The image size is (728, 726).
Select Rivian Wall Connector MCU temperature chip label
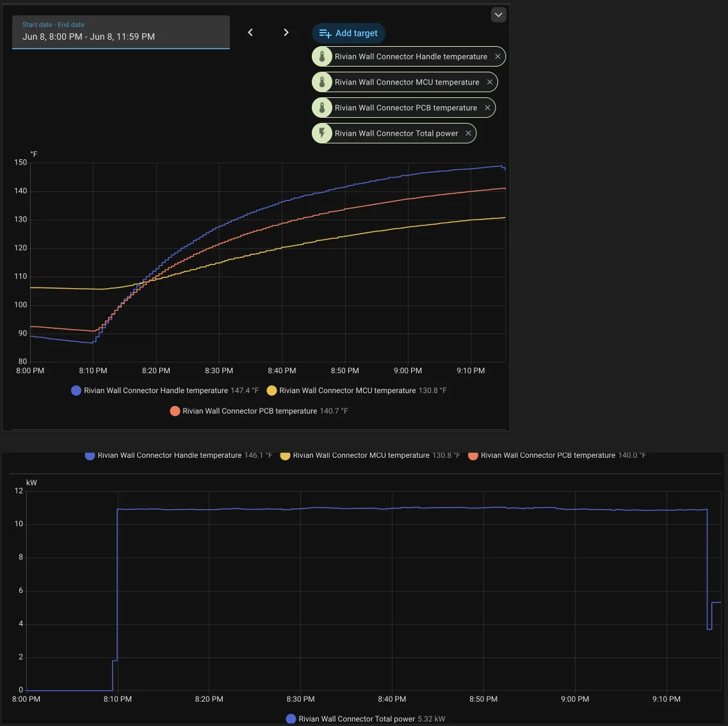(407, 82)
